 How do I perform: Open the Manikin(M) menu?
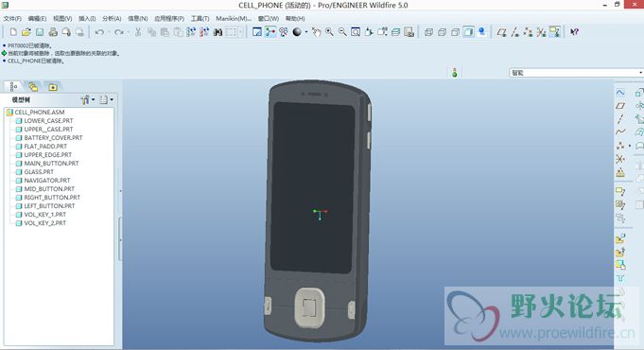click(234, 19)
